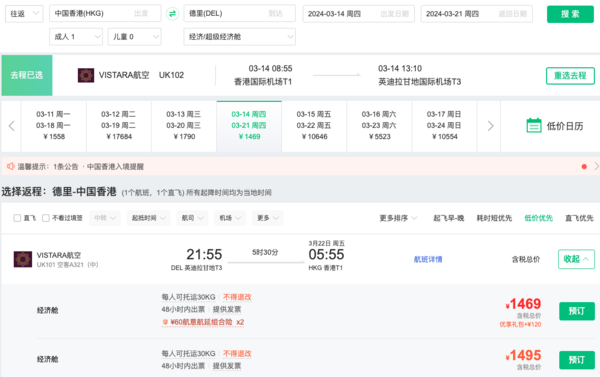Viewport: 600px width, 377px height.
Task: Tick the 直飞 direct flight checkbox
Action: [17, 218]
